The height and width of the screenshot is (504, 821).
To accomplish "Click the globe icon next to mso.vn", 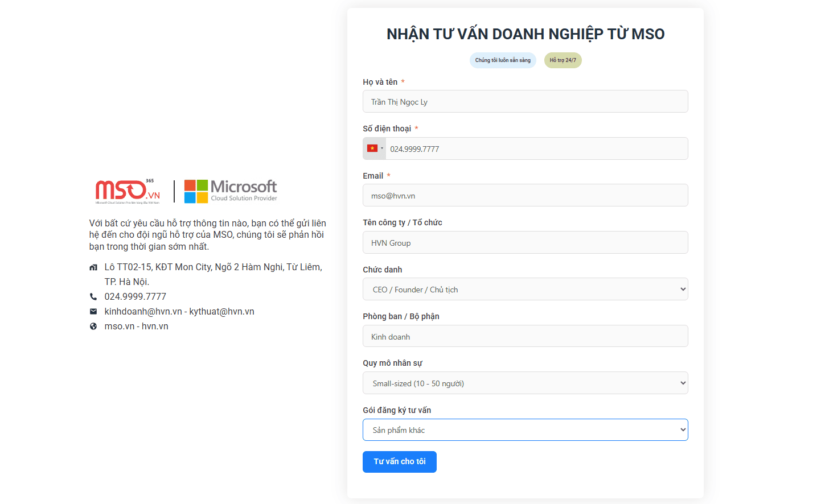I will 93,326.
